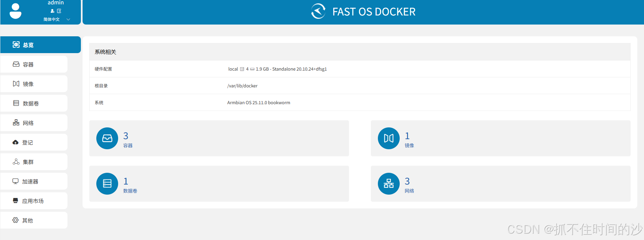The image size is (644, 240).
Task: Click the round image icon on the 镜像 card
Action: tap(389, 138)
